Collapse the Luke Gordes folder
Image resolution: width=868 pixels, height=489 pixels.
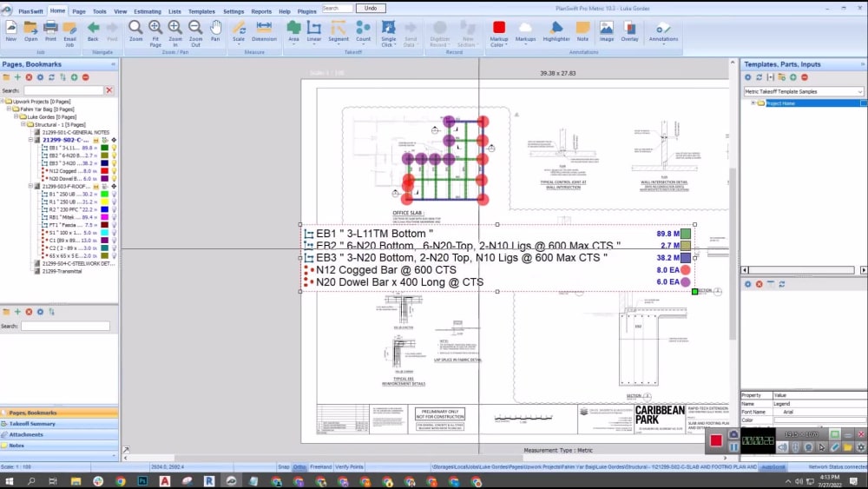(16, 117)
